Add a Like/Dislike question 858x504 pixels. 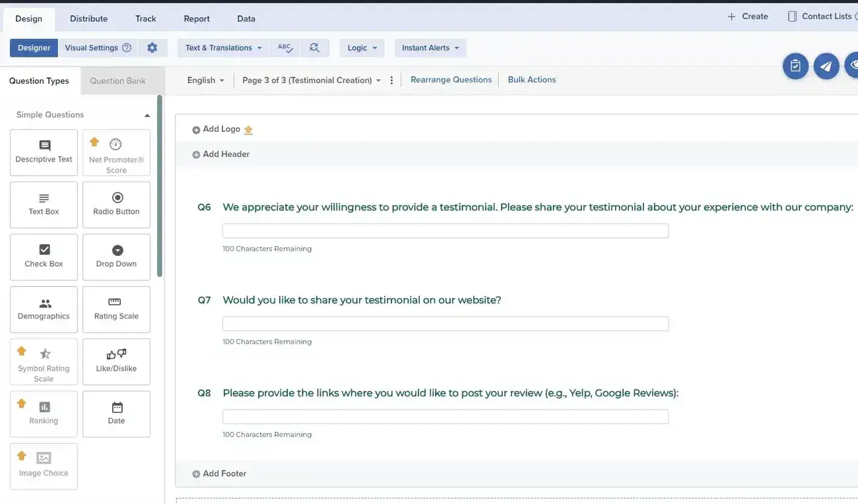point(116,360)
